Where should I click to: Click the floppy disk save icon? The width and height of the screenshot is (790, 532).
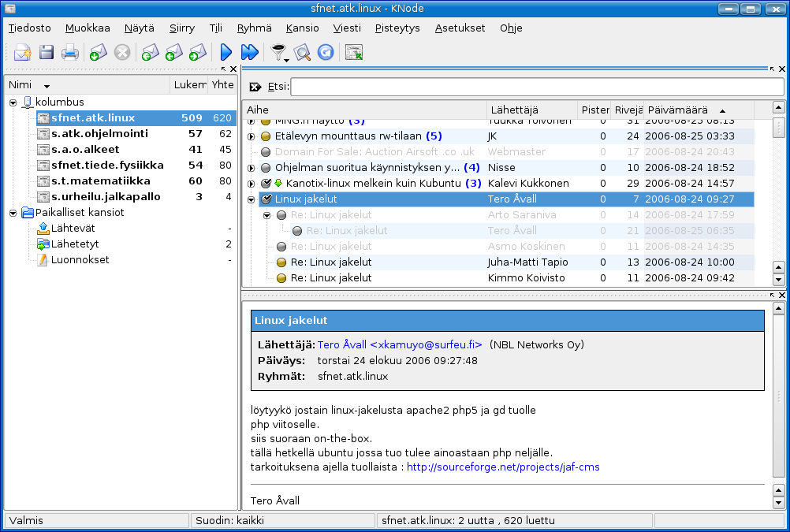47,53
